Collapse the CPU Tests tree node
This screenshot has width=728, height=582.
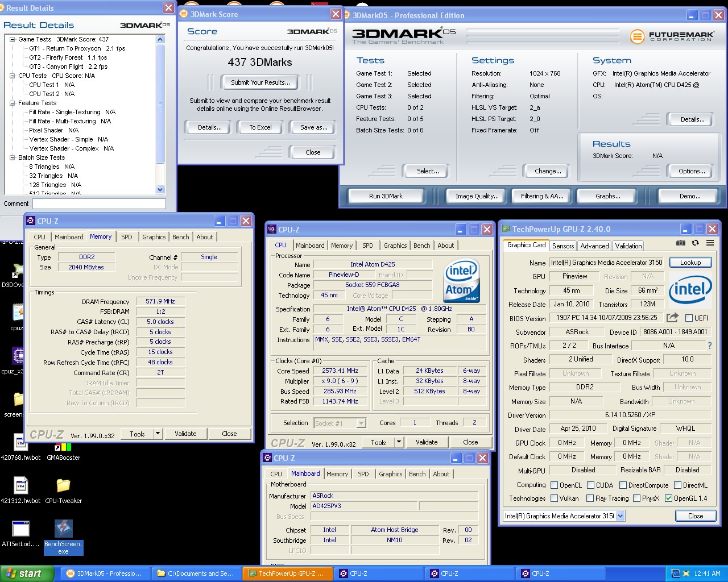pos(13,76)
